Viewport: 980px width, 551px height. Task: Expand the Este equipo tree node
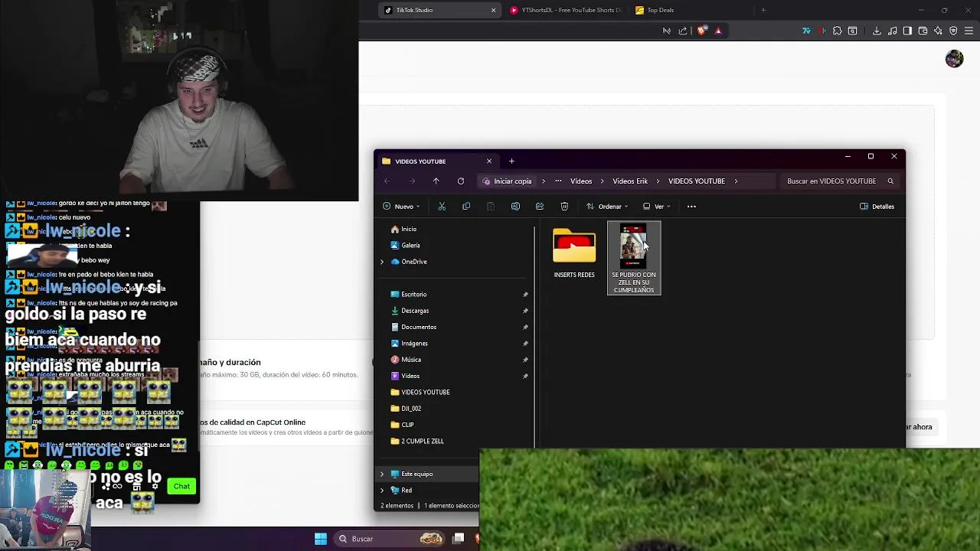click(382, 474)
